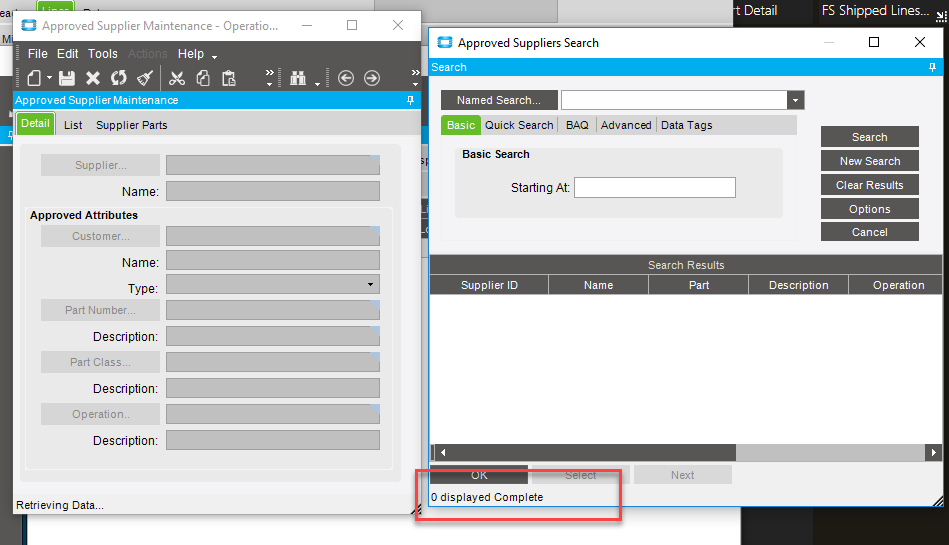Select the FS Shipped Lines tab behind
Viewport: 949px width, 545px height.
coord(875,10)
